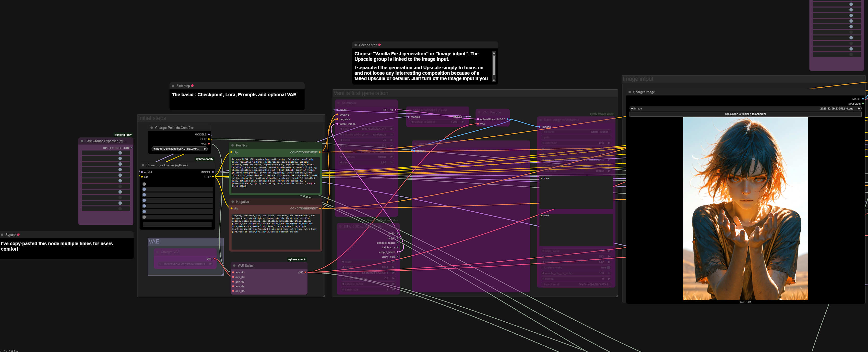
Task: Collapse the VAE Switch node via its dot
Action: coord(234,266)
